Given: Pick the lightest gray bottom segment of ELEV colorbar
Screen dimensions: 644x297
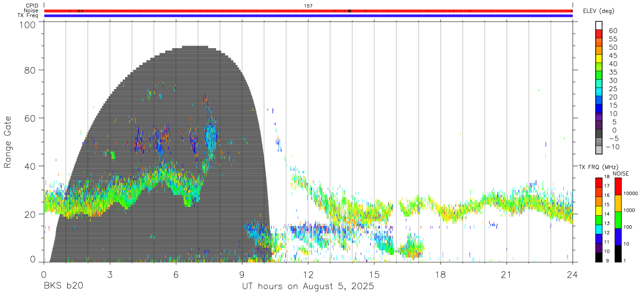Looking at the screenshot, I should pyautogui.click(x=599, y=150).
